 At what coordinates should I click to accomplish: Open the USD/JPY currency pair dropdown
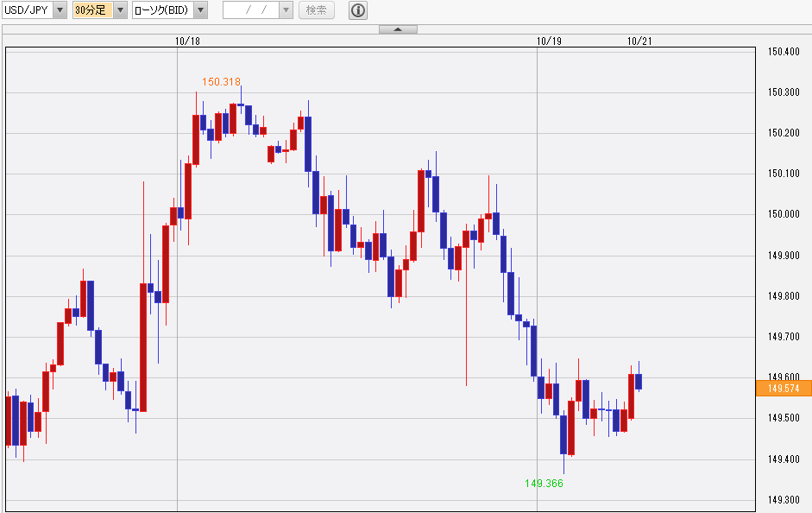tap(60, 9)
